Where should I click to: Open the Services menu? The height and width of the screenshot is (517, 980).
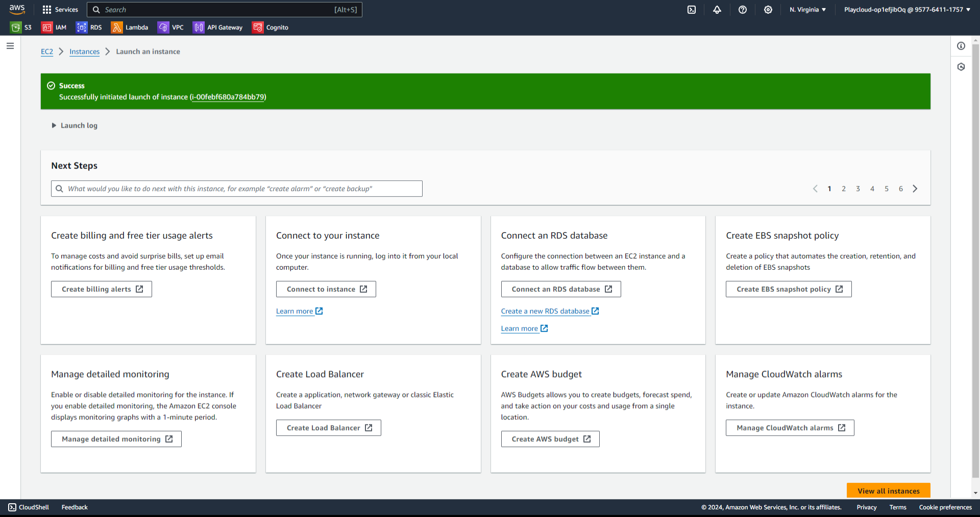[x=60, y=10]
